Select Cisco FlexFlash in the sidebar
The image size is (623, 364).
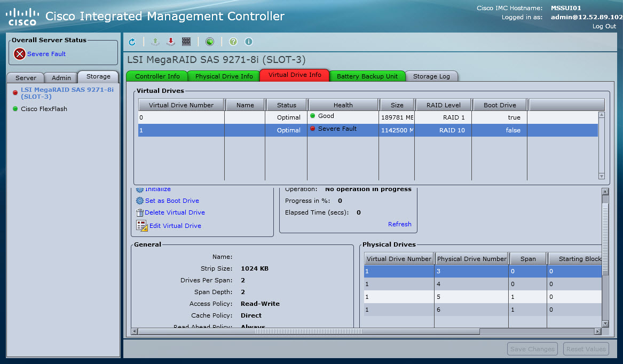[44, 109]
